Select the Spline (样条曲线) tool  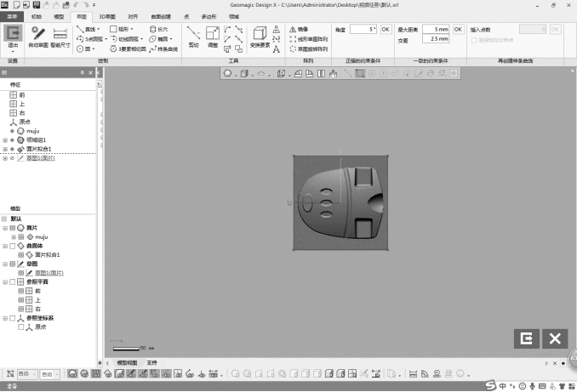click(x=163, y=49)
